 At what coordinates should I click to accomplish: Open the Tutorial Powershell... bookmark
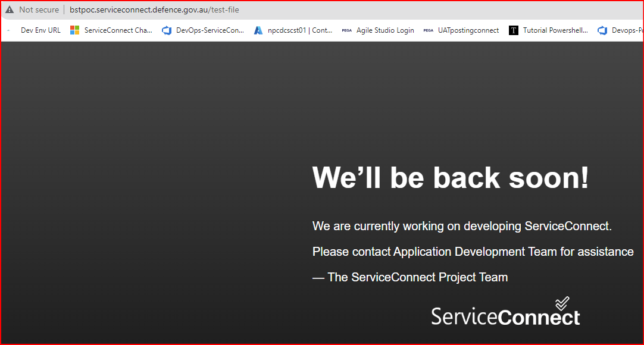555,30
